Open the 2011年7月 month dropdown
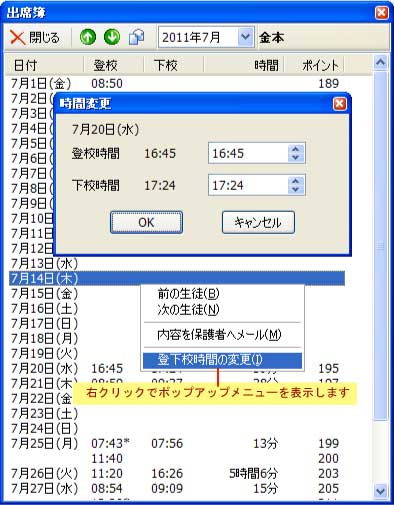Viewport: 394px width, 505px height. point(246,37)
